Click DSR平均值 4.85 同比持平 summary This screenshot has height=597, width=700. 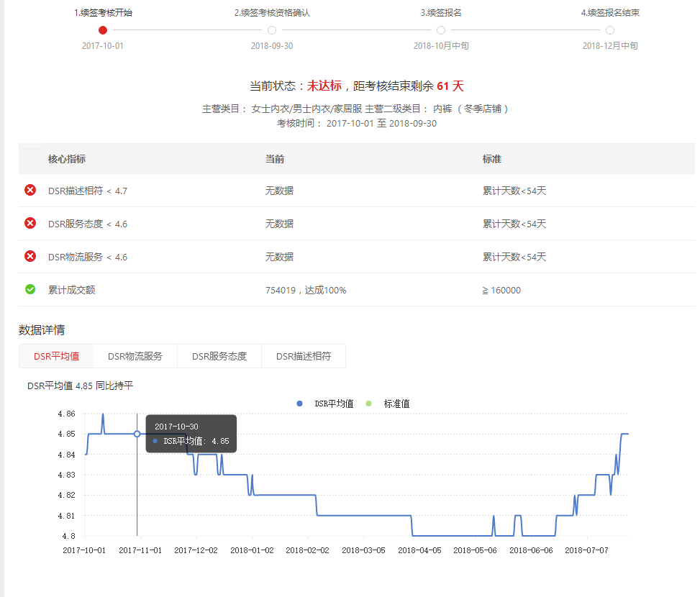(81, 386)
